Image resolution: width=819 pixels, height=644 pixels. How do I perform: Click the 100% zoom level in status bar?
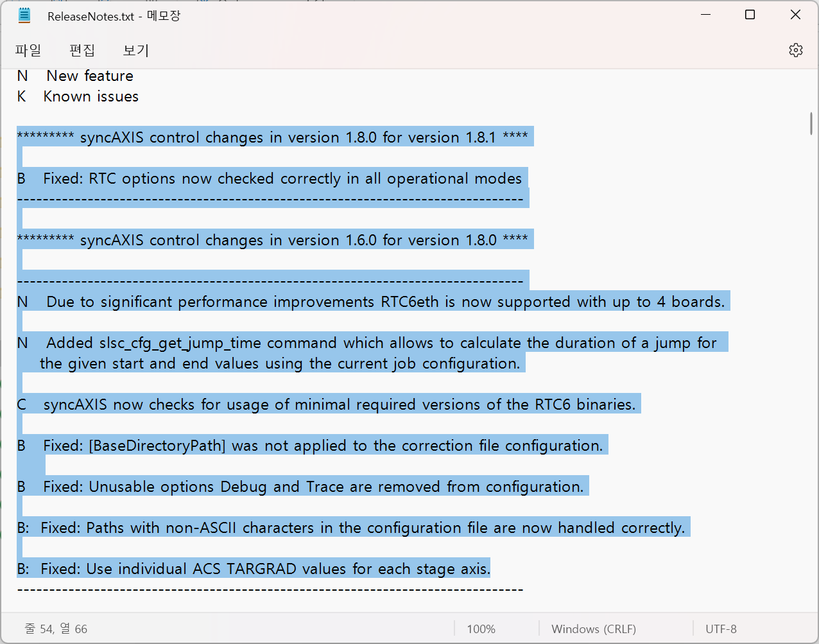click(x=481, y=629)
